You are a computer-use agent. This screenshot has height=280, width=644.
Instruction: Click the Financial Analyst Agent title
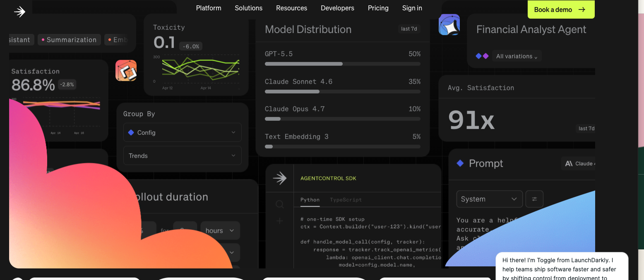coord(531,29)
